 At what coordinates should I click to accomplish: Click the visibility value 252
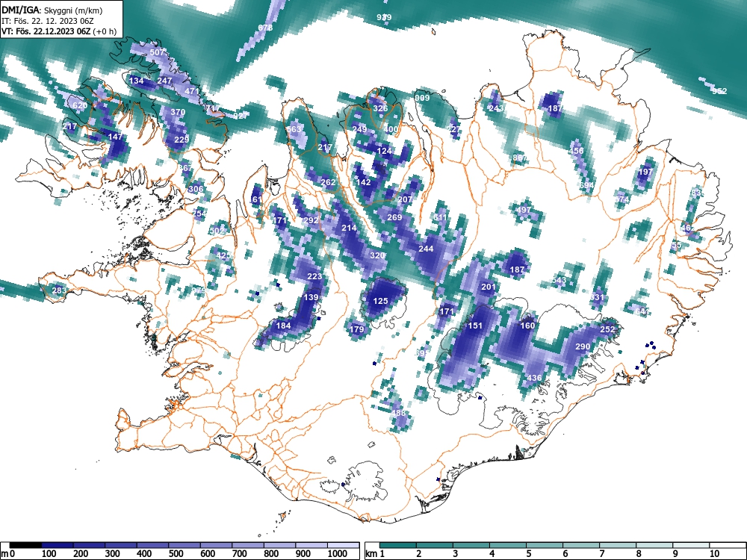tap(607, 329)
